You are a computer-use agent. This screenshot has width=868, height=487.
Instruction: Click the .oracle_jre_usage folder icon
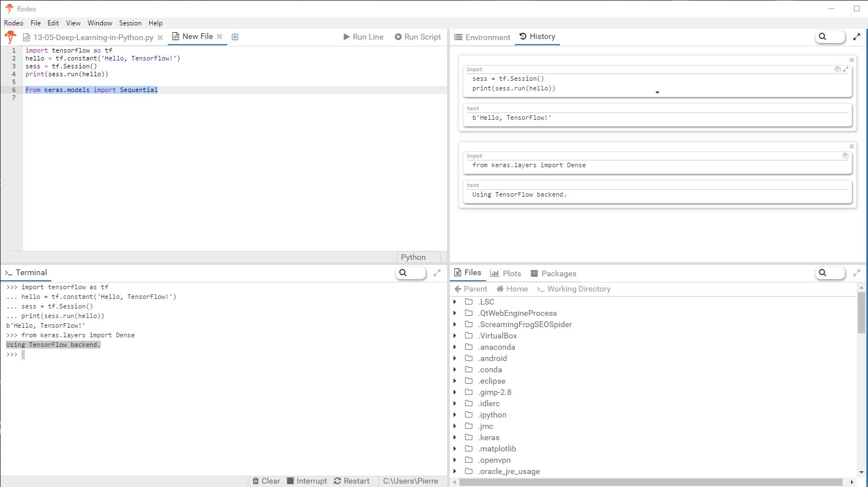coord(468,471)
